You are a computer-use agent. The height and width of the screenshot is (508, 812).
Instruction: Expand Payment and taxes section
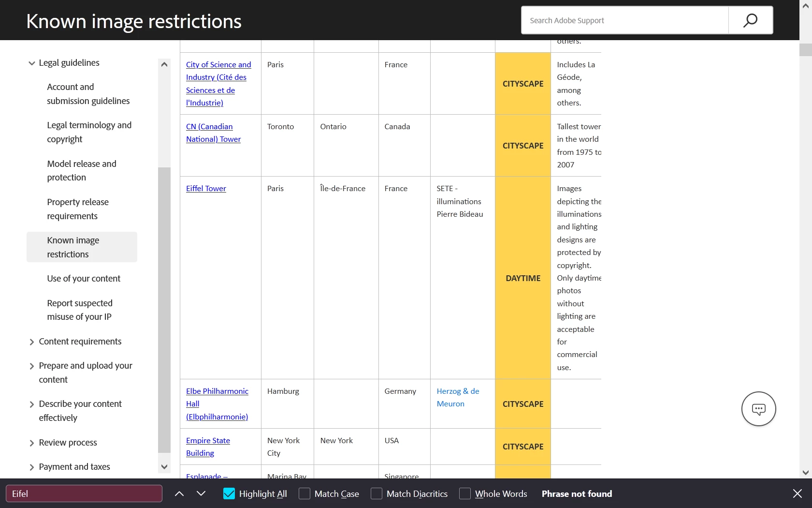click(x=32, y=467)
